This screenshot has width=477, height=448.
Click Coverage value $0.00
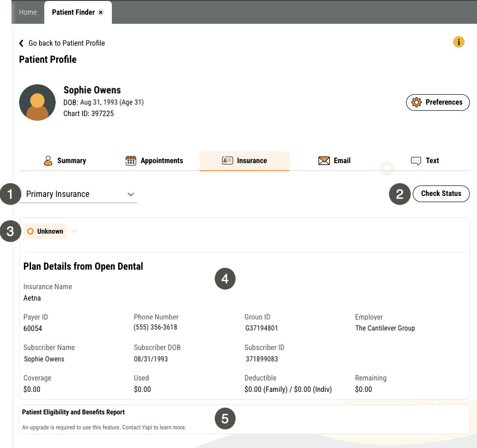pos(32,390)
